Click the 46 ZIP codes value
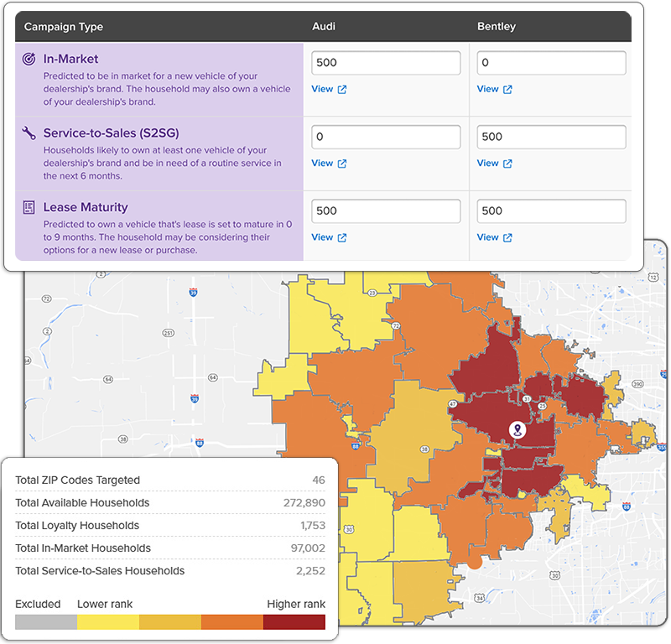671x644 pixels. click(x=319, y=480)
